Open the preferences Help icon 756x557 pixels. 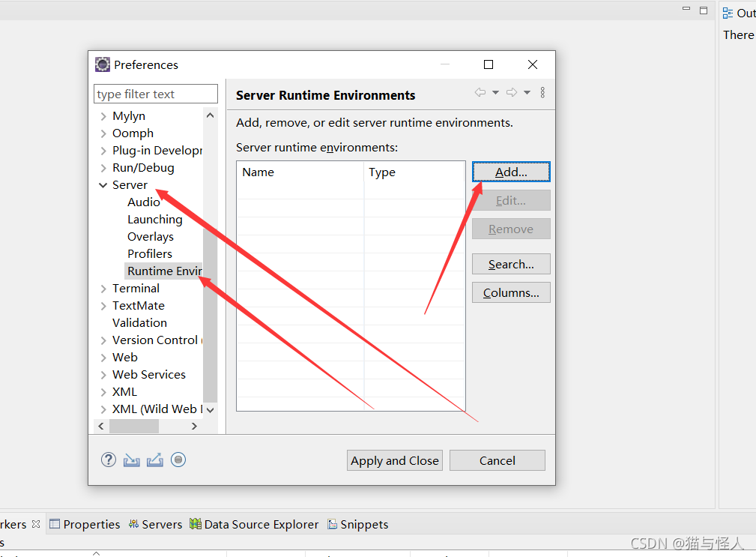click(109, 460)
